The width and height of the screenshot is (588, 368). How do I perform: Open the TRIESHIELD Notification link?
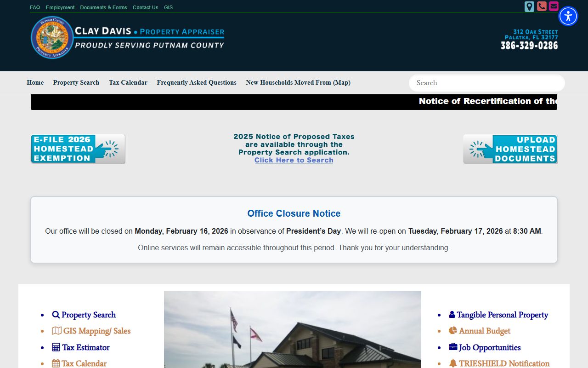[x=504, y=363]
